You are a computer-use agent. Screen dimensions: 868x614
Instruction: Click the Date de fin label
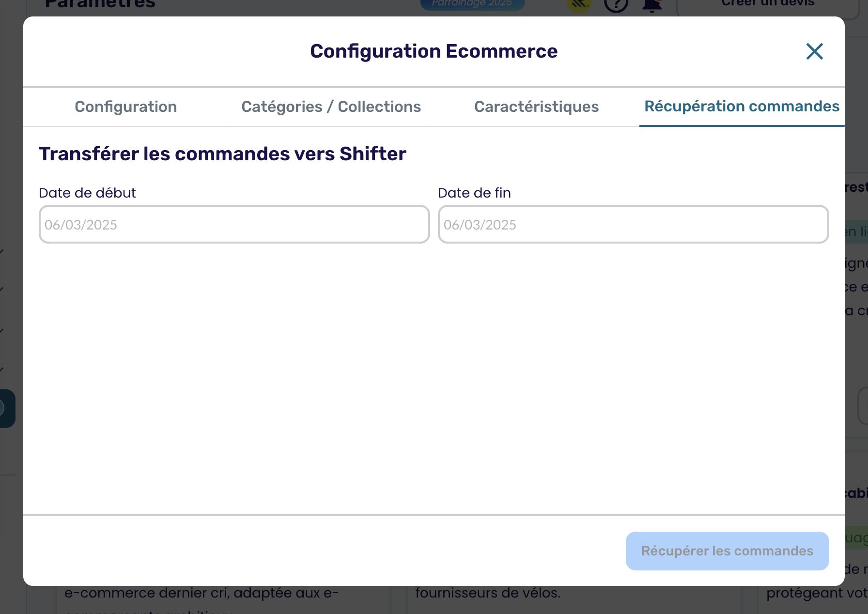474,193
